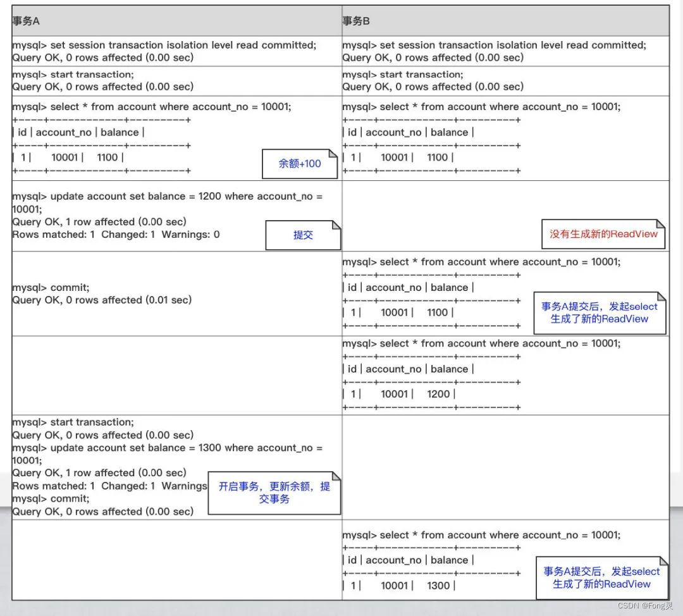Select the balance value 1300 in 事务B
Viewport: 683px width, 616px height.
438,586
